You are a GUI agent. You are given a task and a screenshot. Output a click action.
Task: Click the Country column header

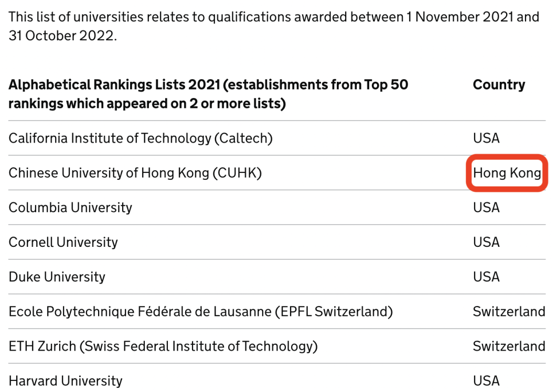click(499, 85)
